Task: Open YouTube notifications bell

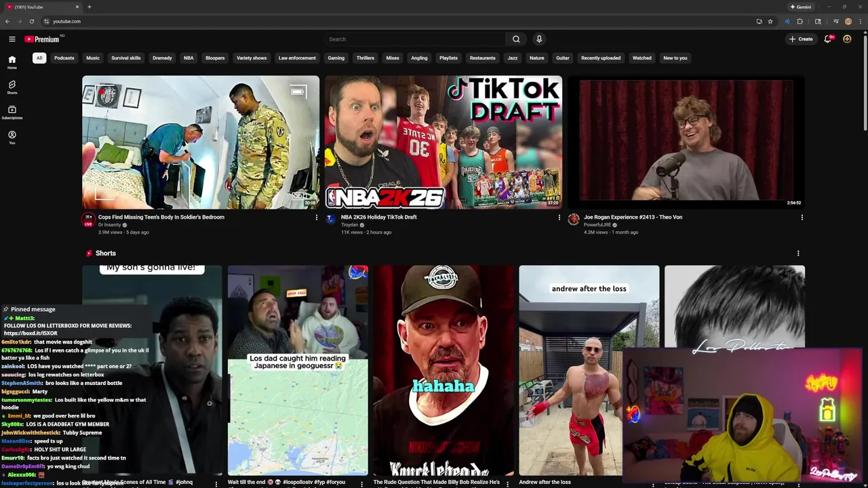Action: tap(828, 39)
